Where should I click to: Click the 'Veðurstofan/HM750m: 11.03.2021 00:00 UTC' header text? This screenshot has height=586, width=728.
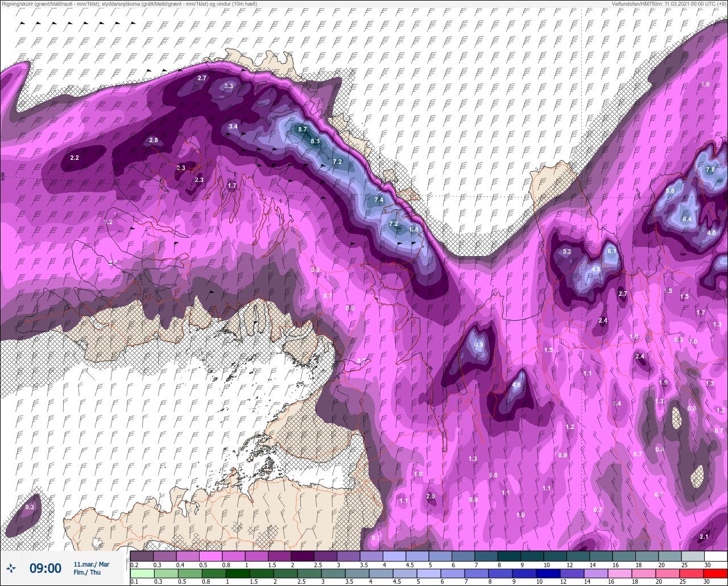tap(668, 3)
